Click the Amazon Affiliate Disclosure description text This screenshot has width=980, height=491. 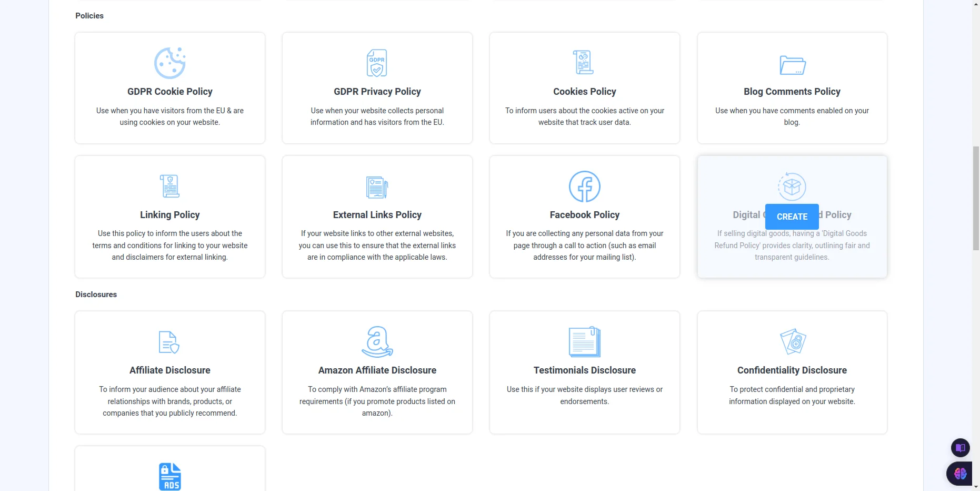point(377,401)
